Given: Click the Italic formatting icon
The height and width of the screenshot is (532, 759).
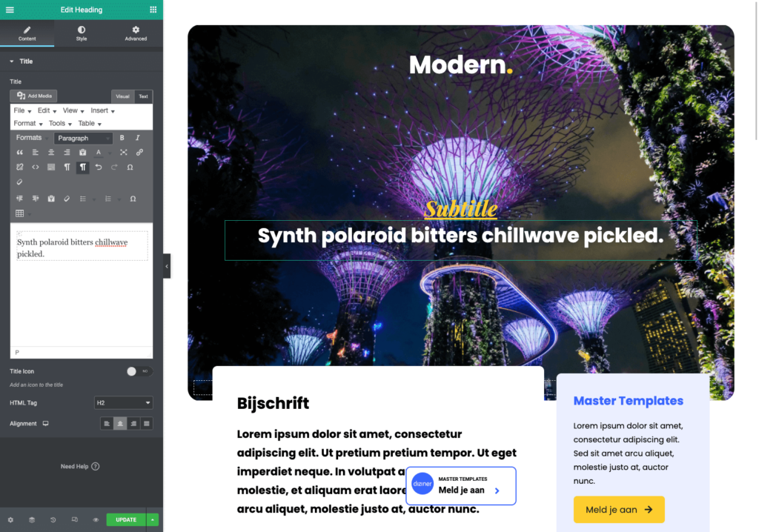Looking at the screenshot, I should (138, 138).
